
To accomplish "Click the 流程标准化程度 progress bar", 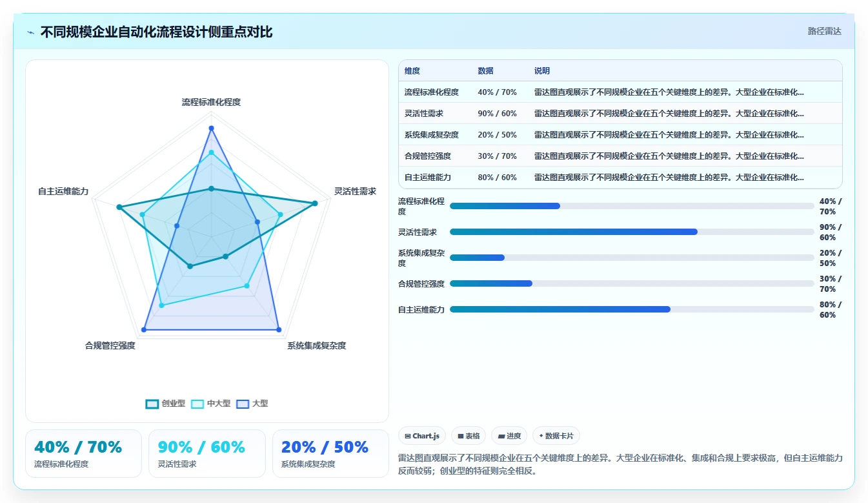I will [632, 206].
